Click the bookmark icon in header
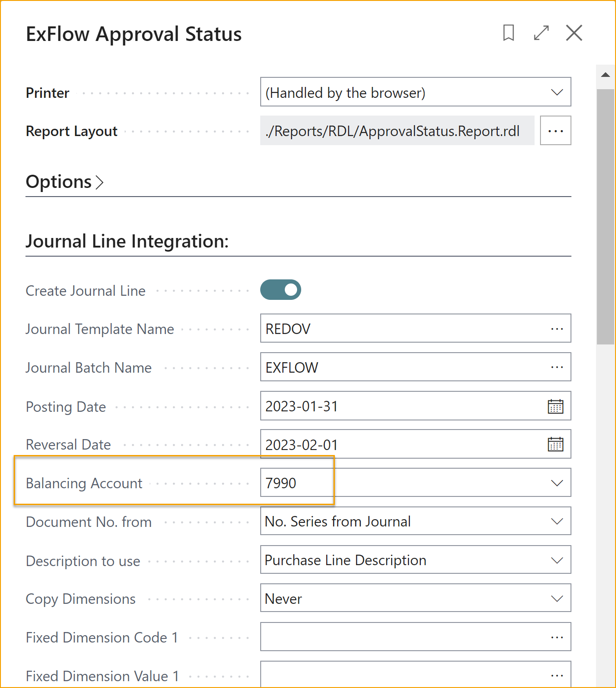This screenshot has width=616, height=688. point(508,33)
